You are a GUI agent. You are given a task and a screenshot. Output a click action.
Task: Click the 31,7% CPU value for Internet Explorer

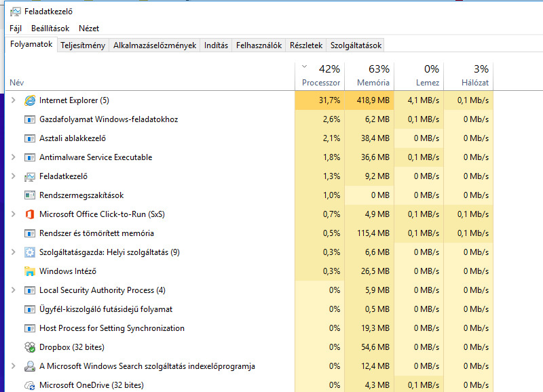click(x=320, y=100)
